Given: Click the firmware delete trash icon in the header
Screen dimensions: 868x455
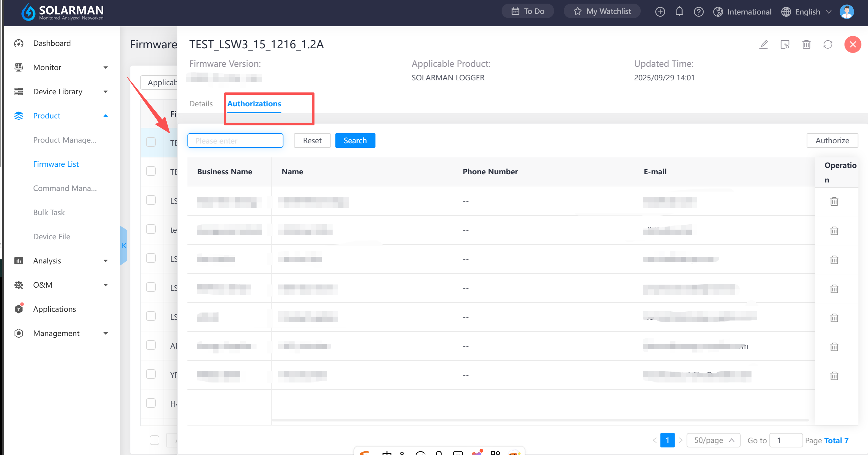Looking at the screenshot, I should point(806,44).
